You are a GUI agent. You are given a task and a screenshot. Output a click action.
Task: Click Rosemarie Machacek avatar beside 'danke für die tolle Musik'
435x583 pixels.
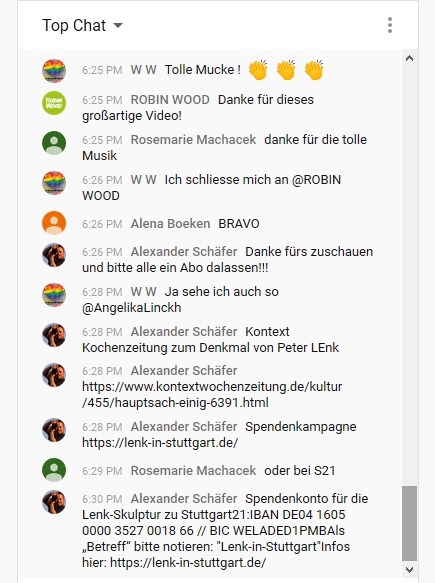click(x=54, y=143)
